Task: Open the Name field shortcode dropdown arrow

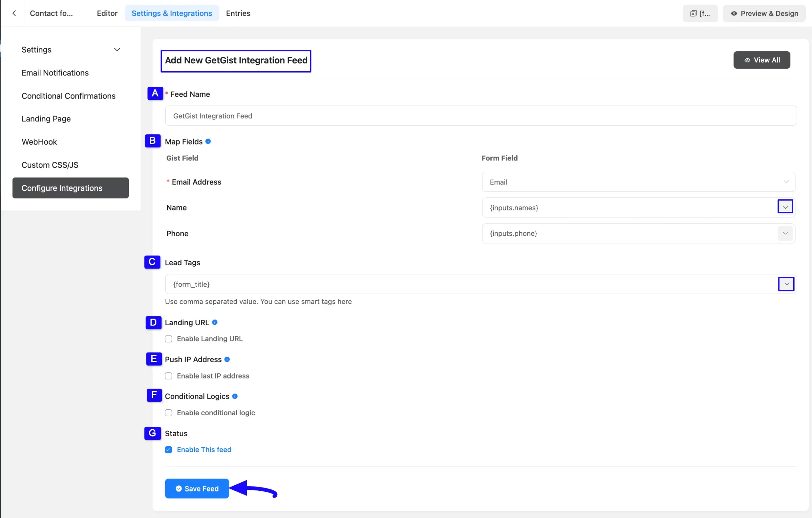Action: [785, 207]
